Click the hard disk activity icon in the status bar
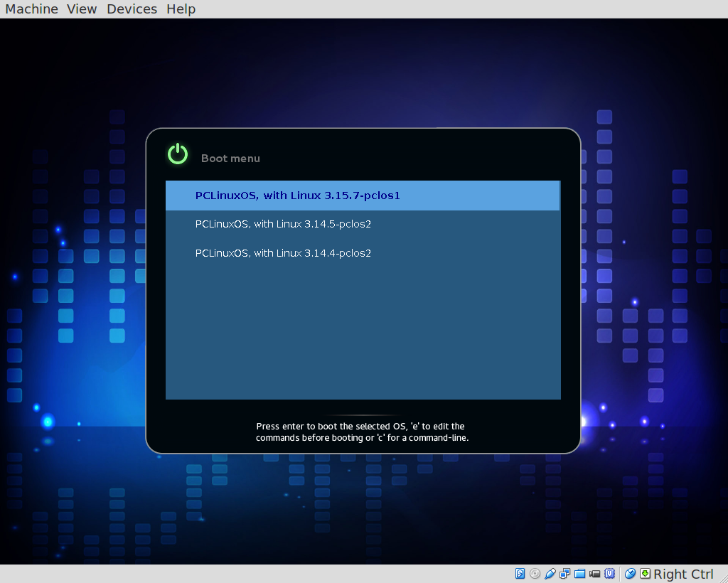 coord(520,574)
